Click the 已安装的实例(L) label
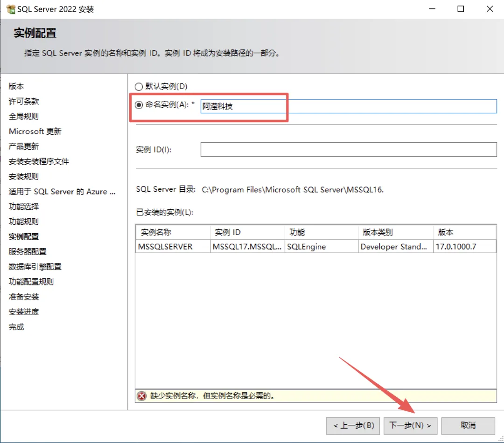The height and width of the screenshot is (443, 504). tap(165, 212)
